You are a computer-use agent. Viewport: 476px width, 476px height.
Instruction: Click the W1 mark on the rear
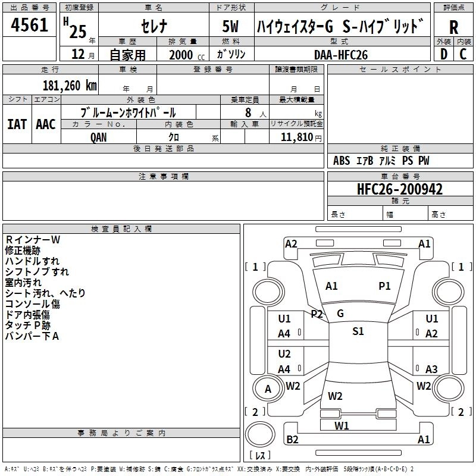(342, 425)
